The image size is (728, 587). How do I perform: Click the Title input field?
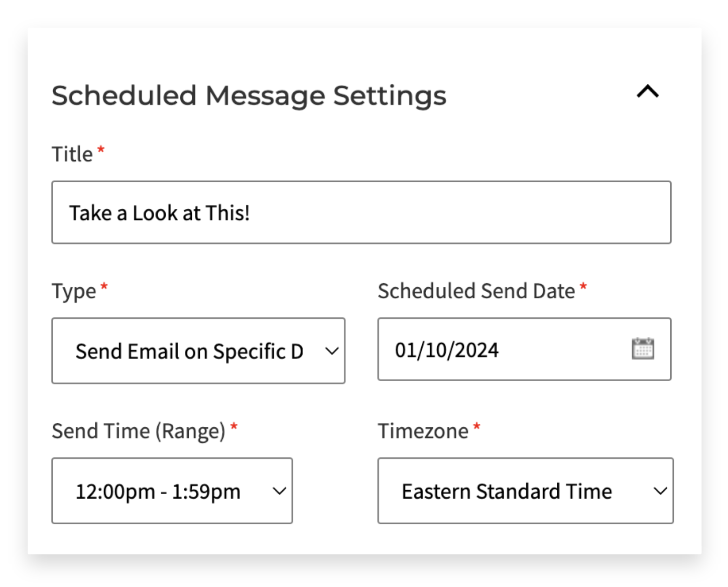pyautogui.click(x=361, y=212)
